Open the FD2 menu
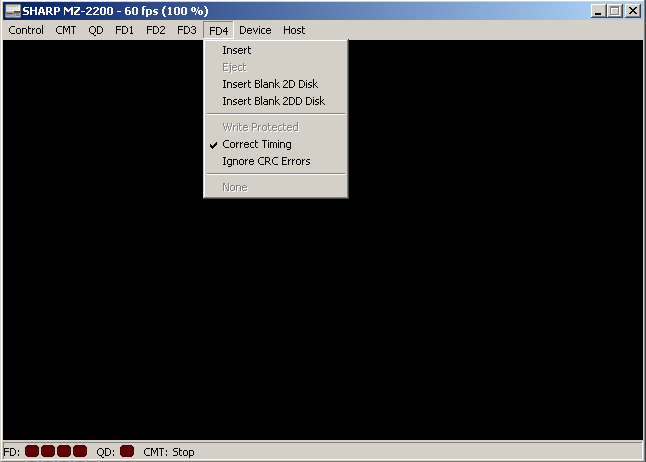Image resolution: width=646 pixels, height=462 pixels. pyautogui.click(x=156, y=30)
